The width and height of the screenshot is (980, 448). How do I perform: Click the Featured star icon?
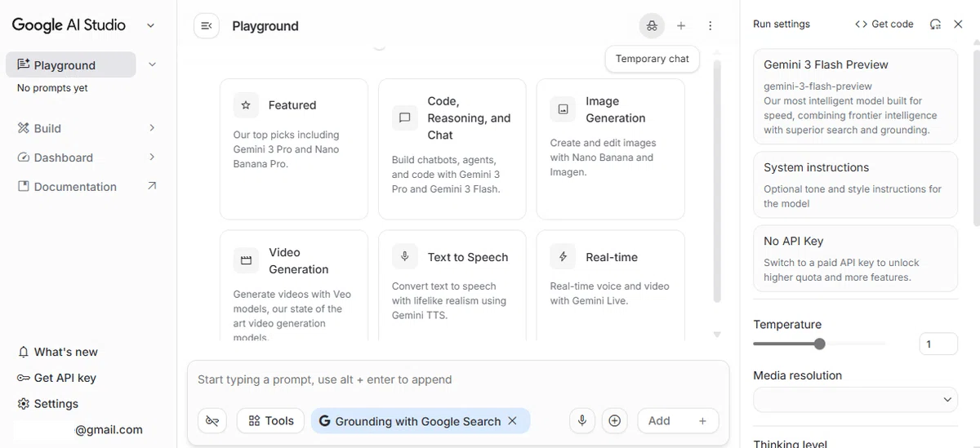(x=246, y=105)
